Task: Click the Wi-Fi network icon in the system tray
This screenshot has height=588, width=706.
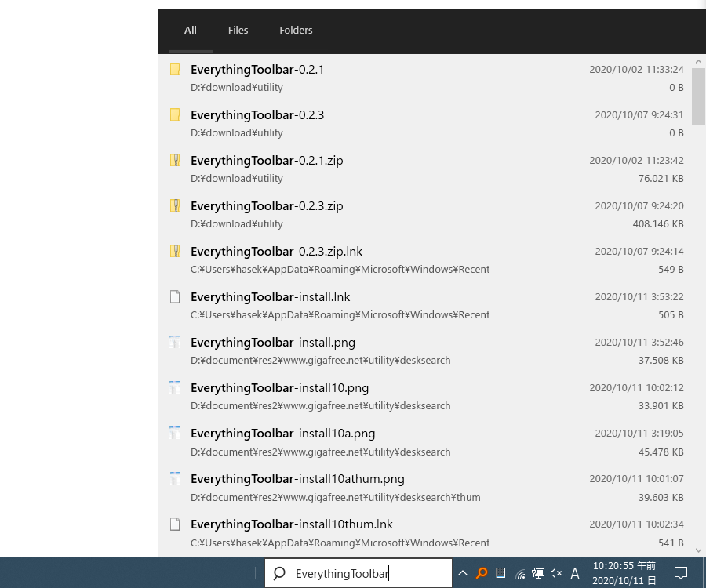Action: [x=519, y=573]
